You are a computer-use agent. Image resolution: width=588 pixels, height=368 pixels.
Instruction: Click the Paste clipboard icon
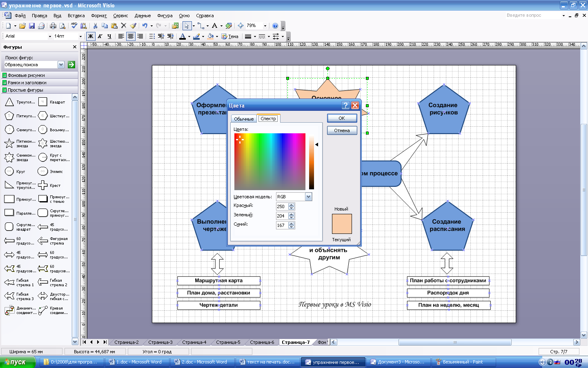tap(114, 26)
